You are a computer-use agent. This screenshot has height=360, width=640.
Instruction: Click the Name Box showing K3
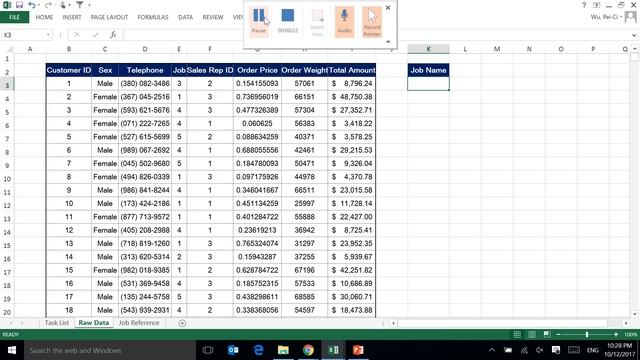(23, 35)
